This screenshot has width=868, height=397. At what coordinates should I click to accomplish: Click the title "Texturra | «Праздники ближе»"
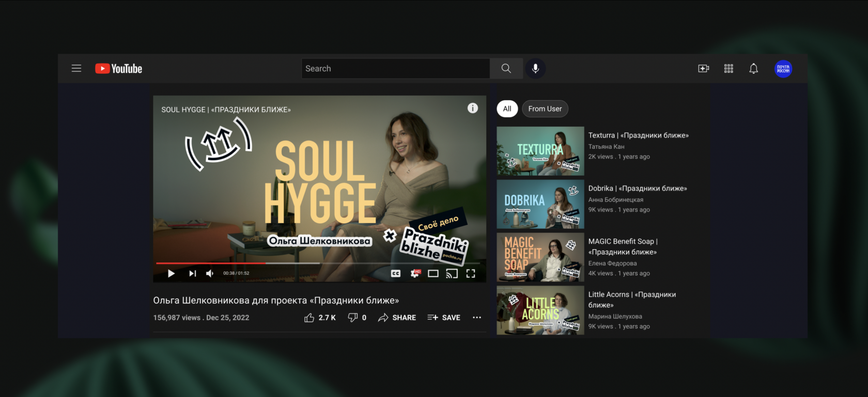[639, 135]
